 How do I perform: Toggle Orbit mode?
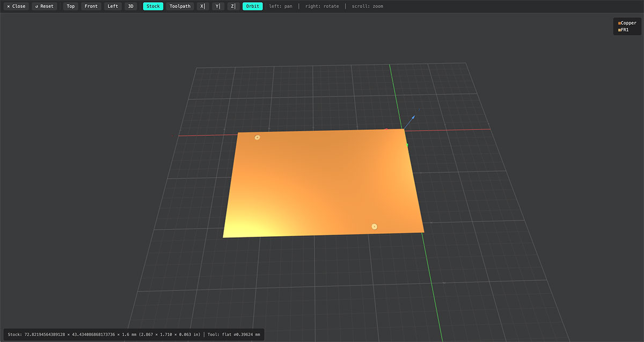click(x=253, y=6)
